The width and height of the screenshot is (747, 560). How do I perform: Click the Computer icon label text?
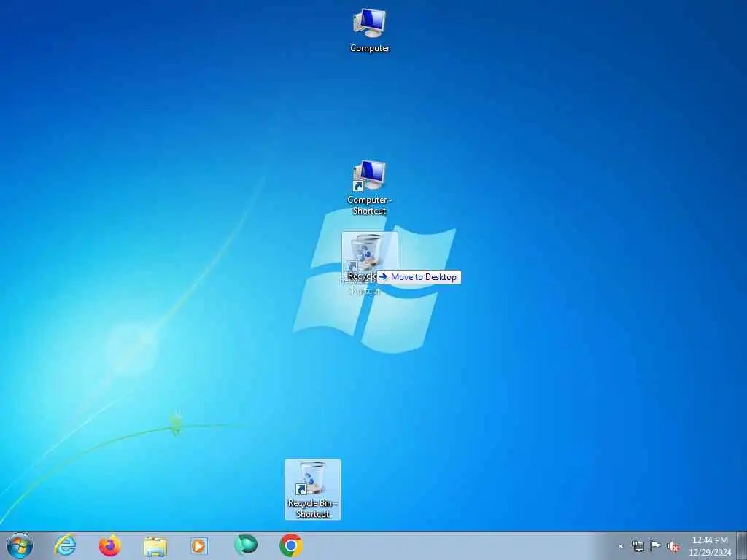[x=370, y=48]
